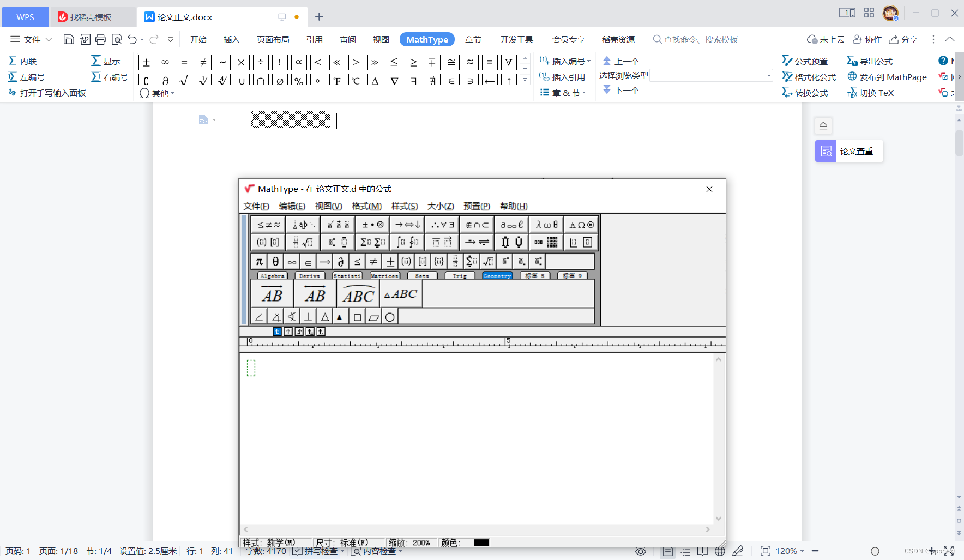
Task: Insert partial derivative symbol in MathType small bar
Action: pos(341,262)
